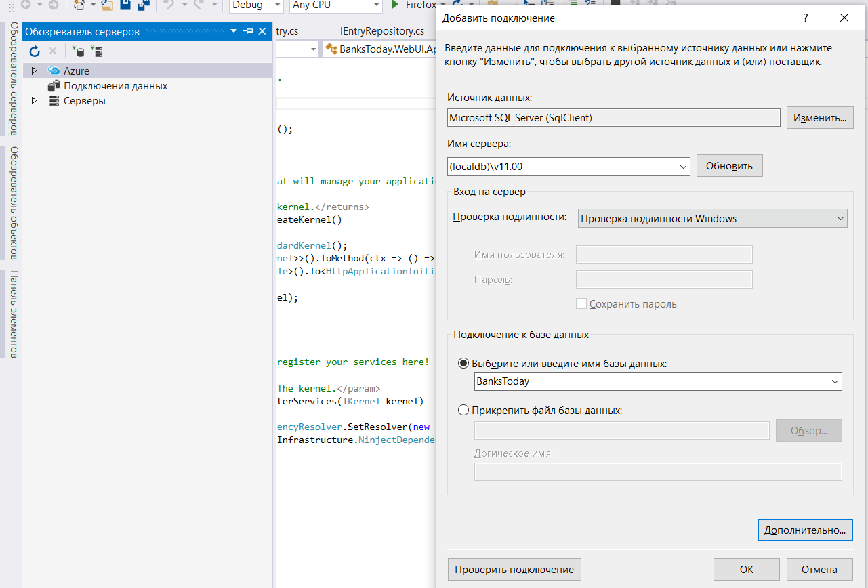This screenshot has width=868, height=588.
Task: Expand the Серверы tree node
Action: [34, 101]
